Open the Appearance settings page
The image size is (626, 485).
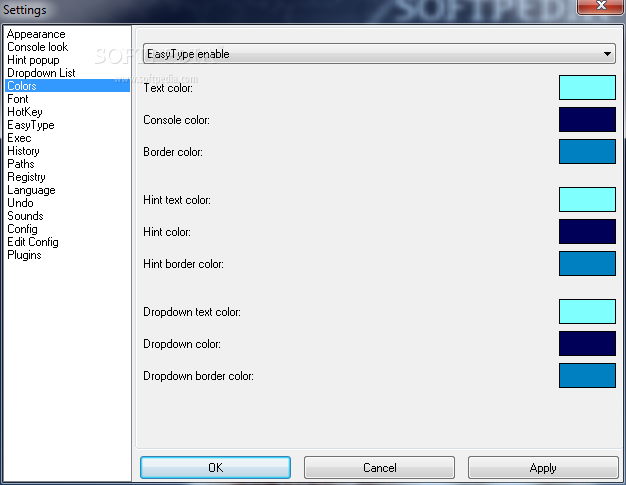[x=67, y=34]
